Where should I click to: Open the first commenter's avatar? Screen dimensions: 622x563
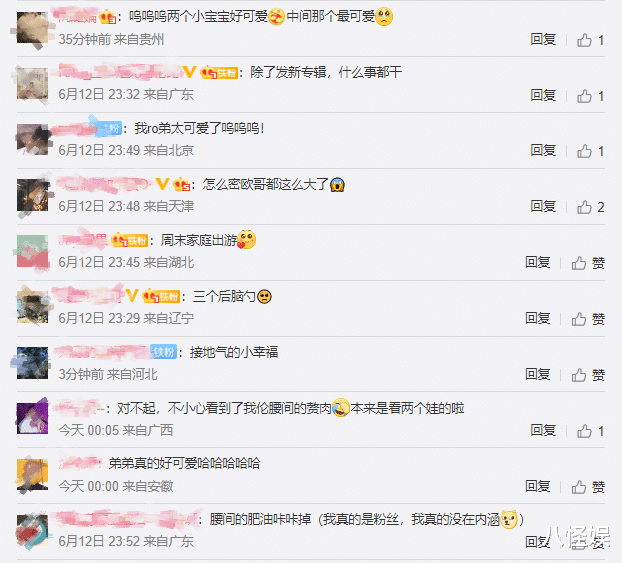[33, 27]
